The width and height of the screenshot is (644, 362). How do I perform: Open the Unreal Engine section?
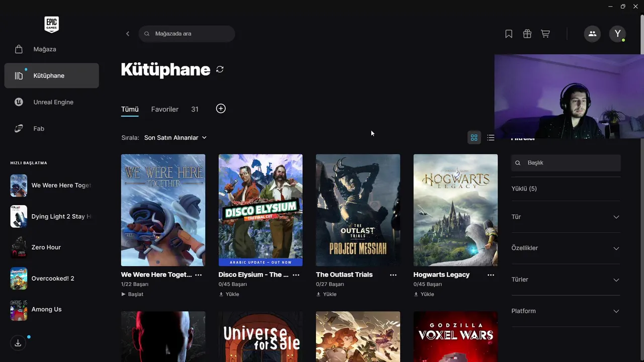coord(51,102)
